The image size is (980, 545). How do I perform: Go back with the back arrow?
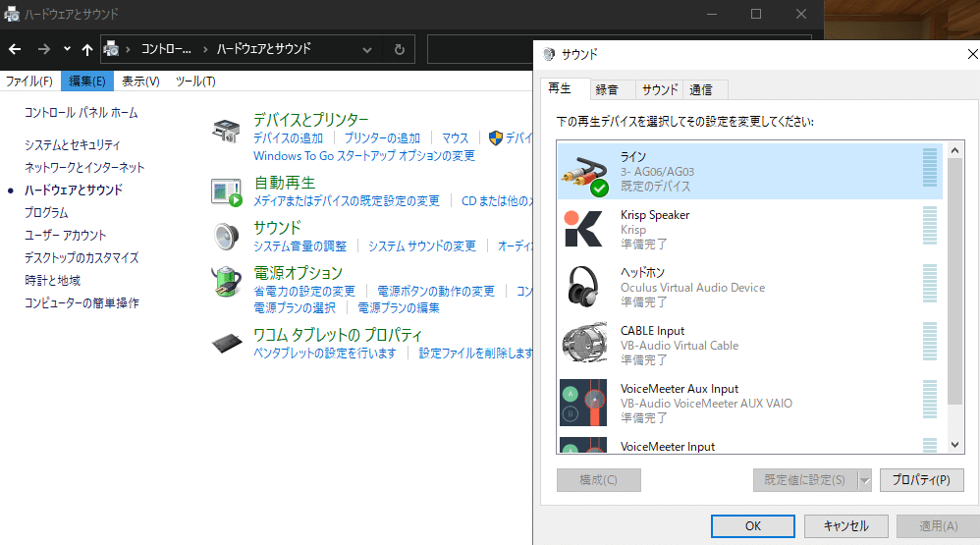point(15,49)
